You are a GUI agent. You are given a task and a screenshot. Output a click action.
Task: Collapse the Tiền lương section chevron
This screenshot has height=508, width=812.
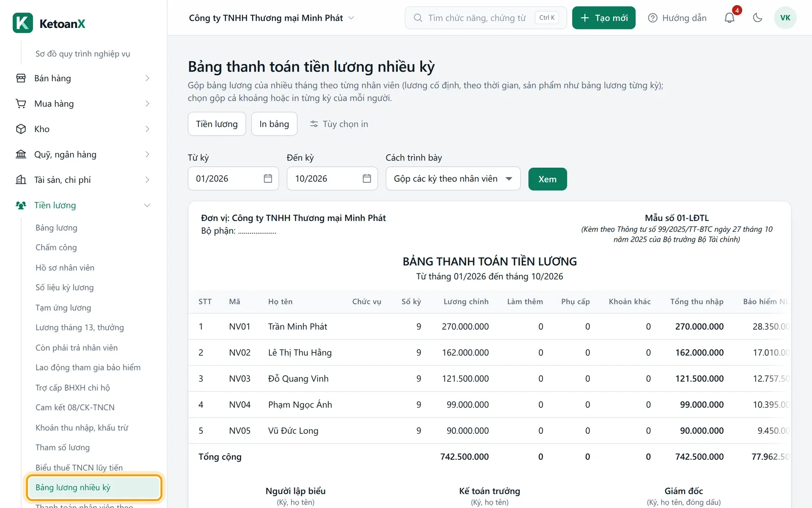pos(147,205)
